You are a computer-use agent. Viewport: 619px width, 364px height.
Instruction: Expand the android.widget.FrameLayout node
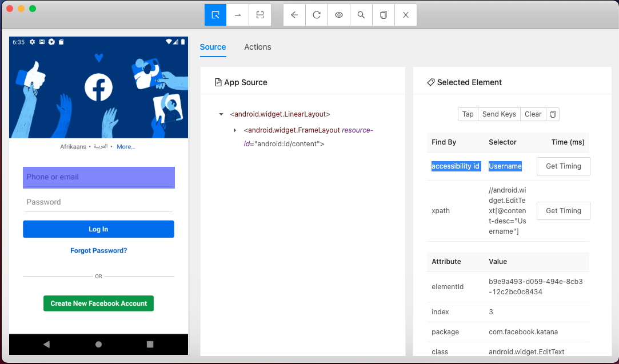click(x=235, y=130)
